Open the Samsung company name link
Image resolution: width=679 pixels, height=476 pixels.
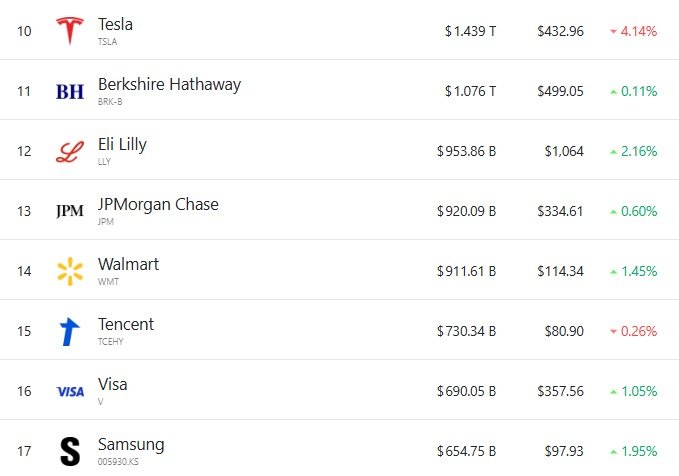click(x=131, y=444)
